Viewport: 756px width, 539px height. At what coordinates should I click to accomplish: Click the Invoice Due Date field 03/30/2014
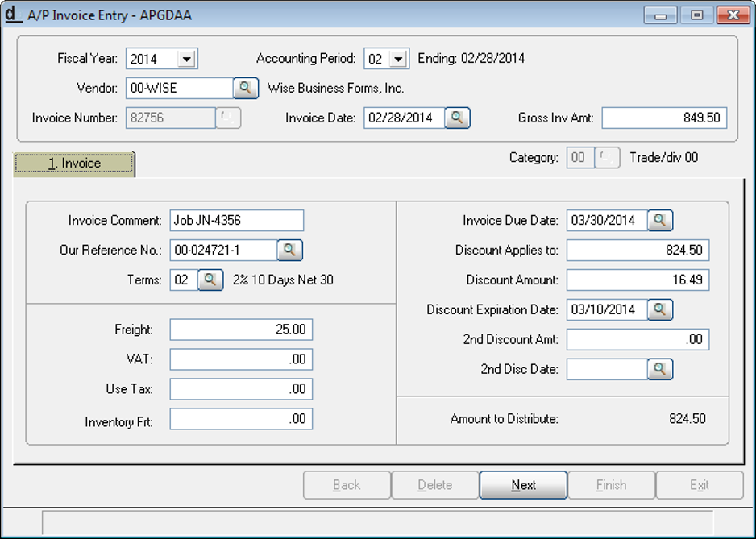point(607,220)
